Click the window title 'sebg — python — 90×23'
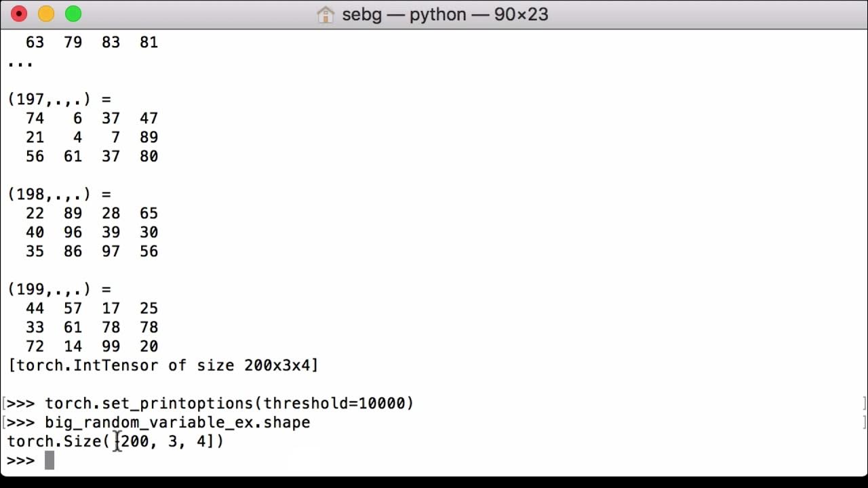 [445, 14]
